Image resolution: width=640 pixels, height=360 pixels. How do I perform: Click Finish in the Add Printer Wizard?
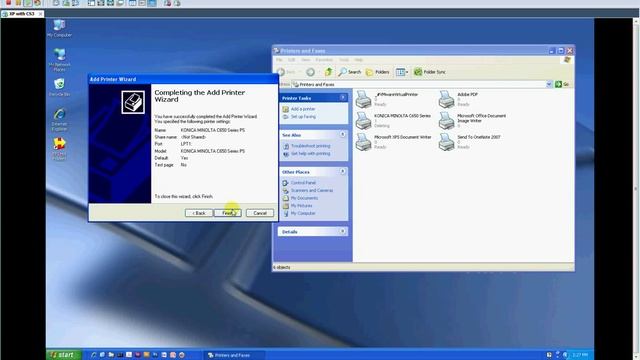[x=227, y=213]
